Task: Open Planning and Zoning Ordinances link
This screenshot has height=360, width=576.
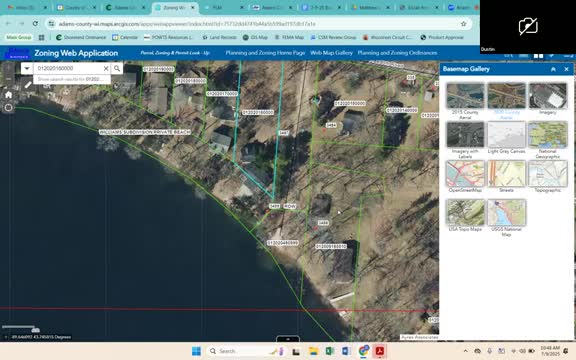Action: click(397, 53)
